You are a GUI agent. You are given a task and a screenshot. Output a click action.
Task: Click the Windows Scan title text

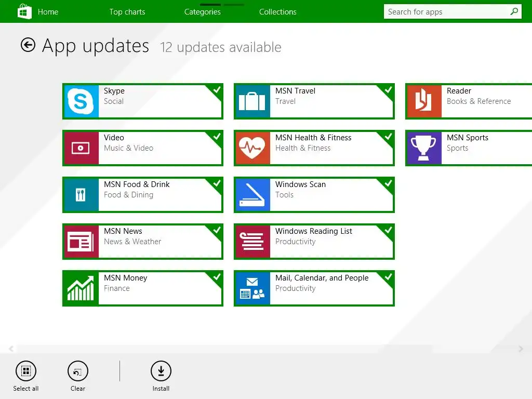pyautogui.click(x=300, y=184)
